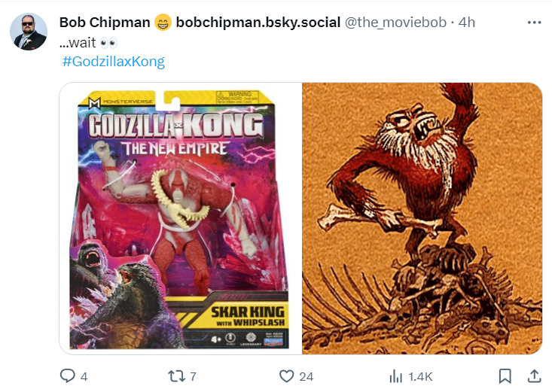552x392 pixels.
Task: View post analytics bar chart icon
Action: point(396,376)
